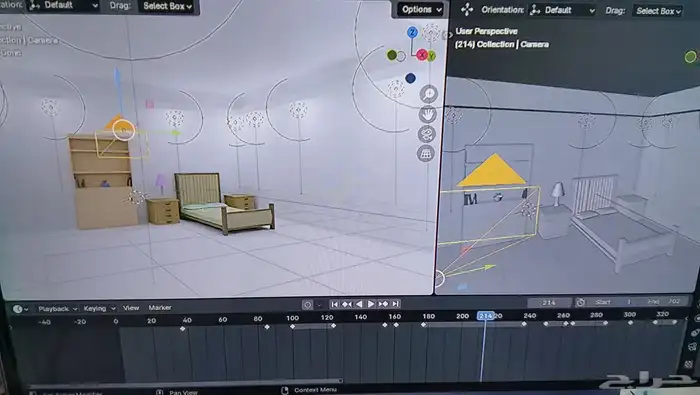Viewport: 700px width, 395px height.
Task: Toggle camera view icon in left viewport
Action: pos(427,134)
